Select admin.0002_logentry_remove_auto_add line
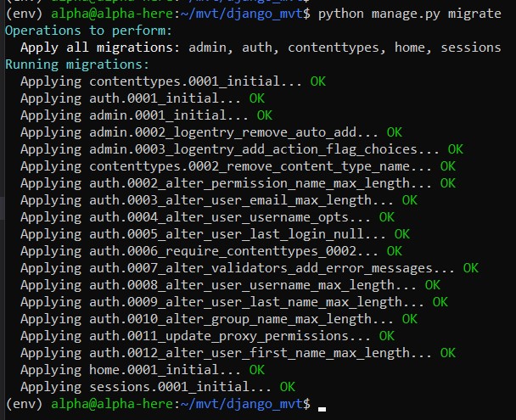Image resolution: width=516 pixels, height=420 pixels. [199, 132]
